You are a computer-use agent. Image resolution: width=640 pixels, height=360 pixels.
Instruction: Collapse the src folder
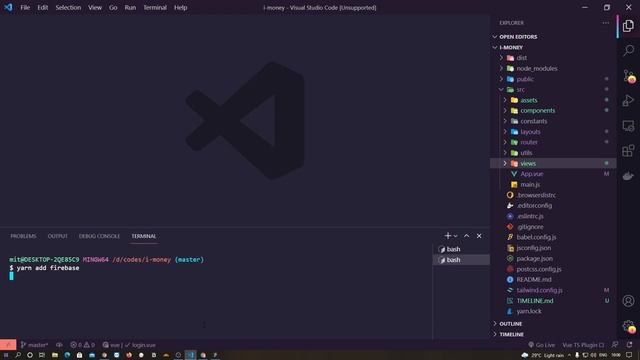click(553, 89)
